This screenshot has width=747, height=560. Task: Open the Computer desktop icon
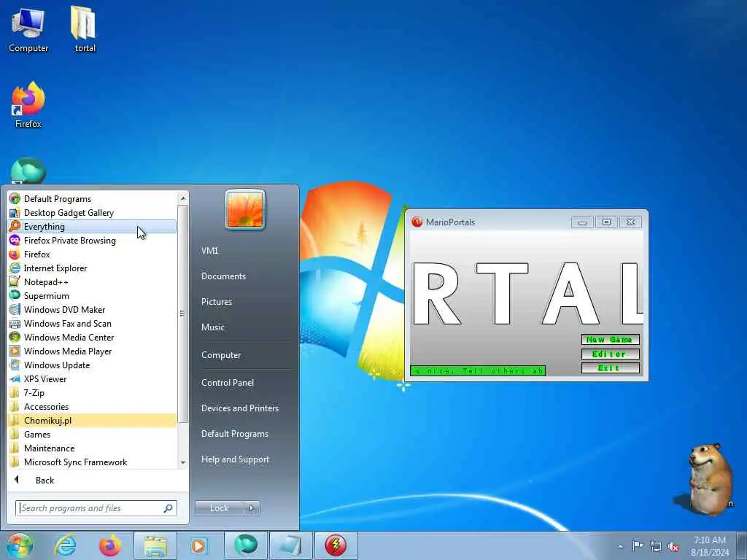pos(28,31)
